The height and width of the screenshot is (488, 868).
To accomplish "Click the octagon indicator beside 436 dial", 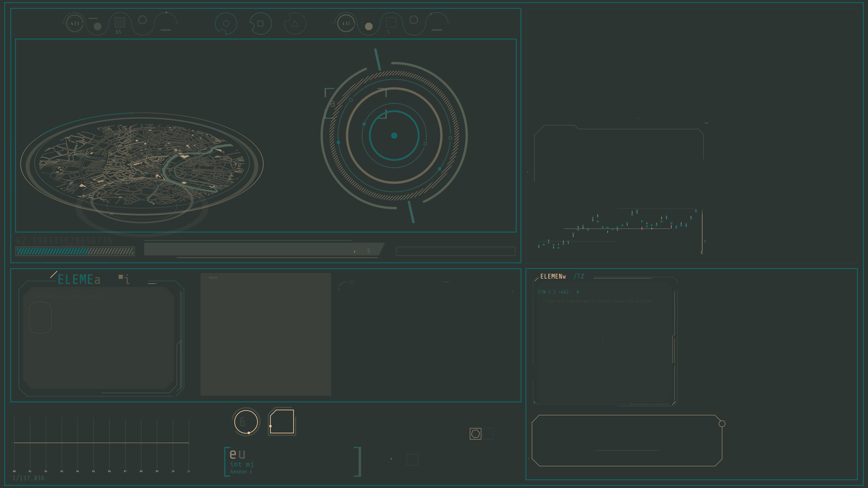I will click(368, 27).
